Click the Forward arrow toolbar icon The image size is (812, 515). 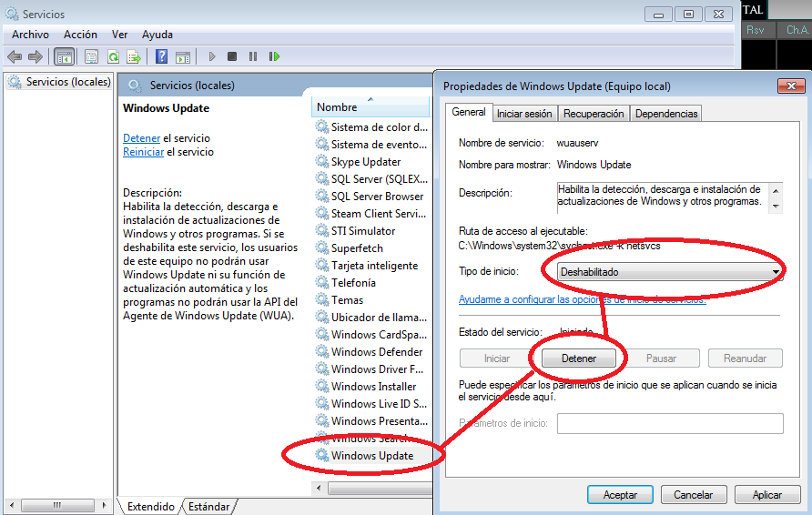(36, 56)
